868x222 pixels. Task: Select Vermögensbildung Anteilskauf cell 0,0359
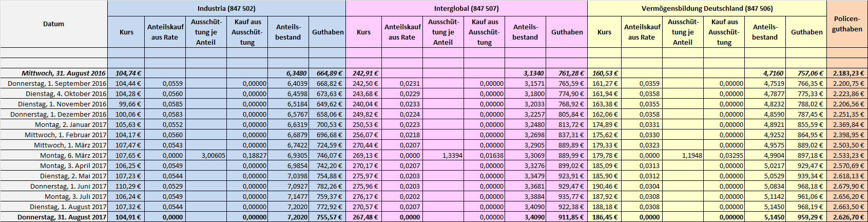tap(642, 83)
